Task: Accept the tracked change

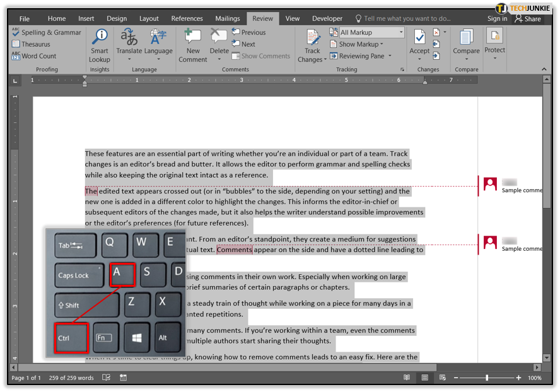Action: click(419, 41)
